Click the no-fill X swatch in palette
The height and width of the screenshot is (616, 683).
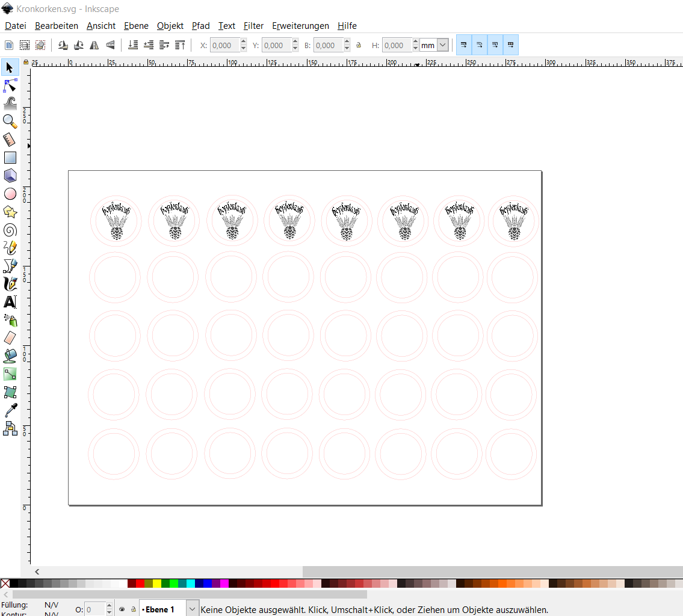pos(5,584)
